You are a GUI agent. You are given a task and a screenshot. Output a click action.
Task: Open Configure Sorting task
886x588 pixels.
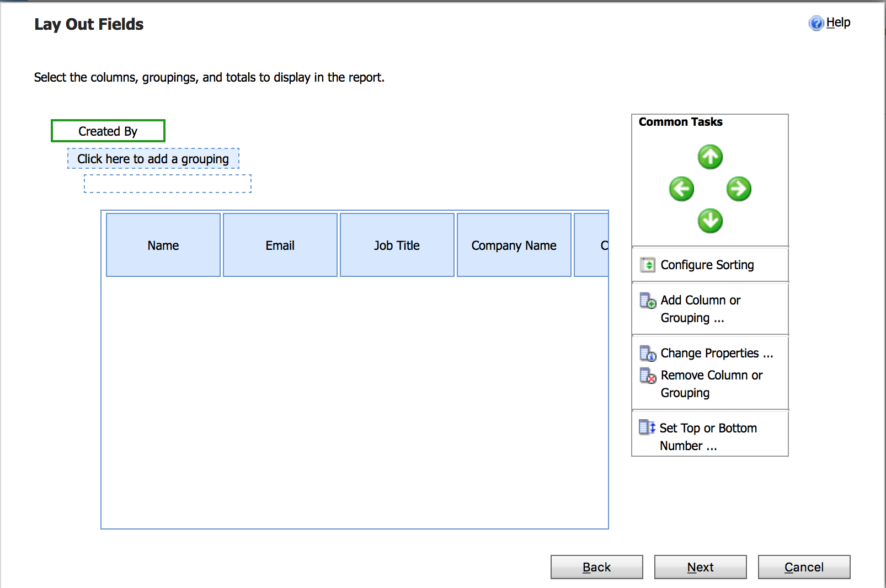point(707,265)
